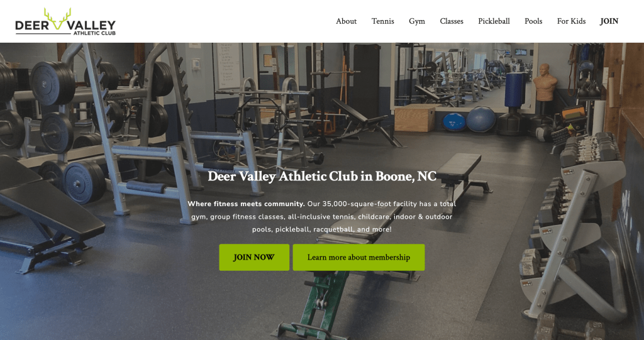Navigate to the Pickleball page
This screenshot has height=340, width=644.
pyautogui.click(x=494, y=21)
